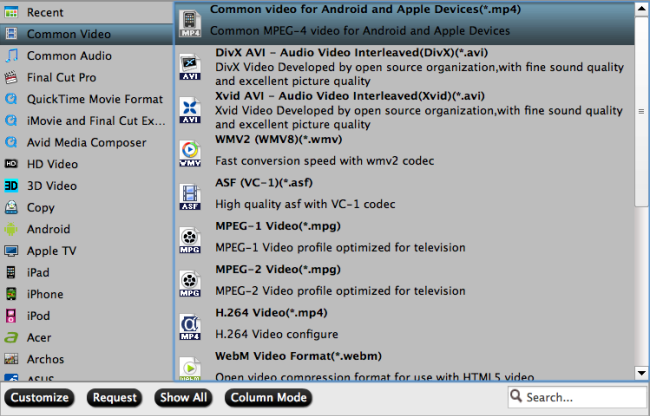
Task: Open the Recent category
Action: 87,12
